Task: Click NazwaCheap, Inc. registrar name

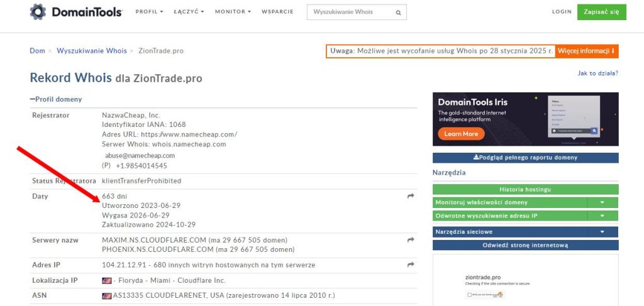Action: point(131,116)
